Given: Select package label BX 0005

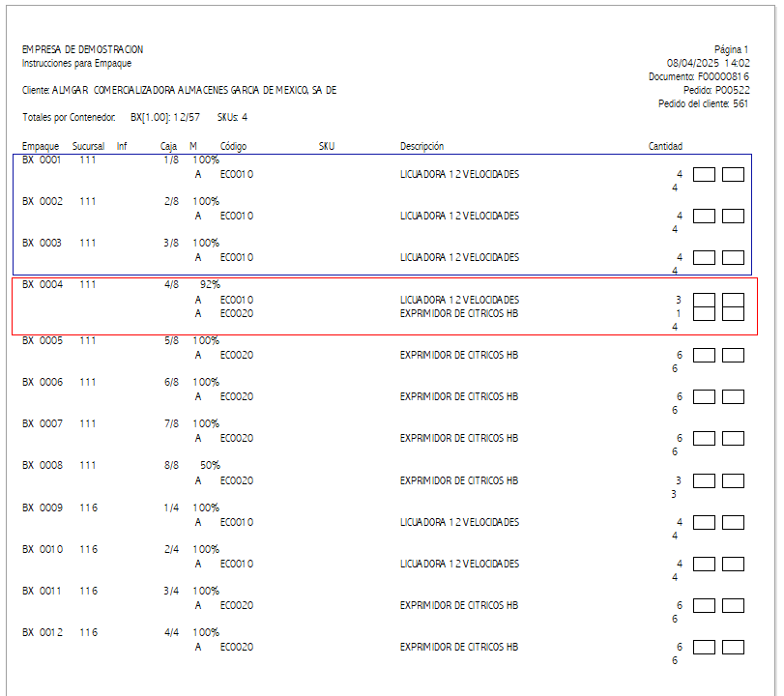Looking at the screenshot, I should (43, 340).
